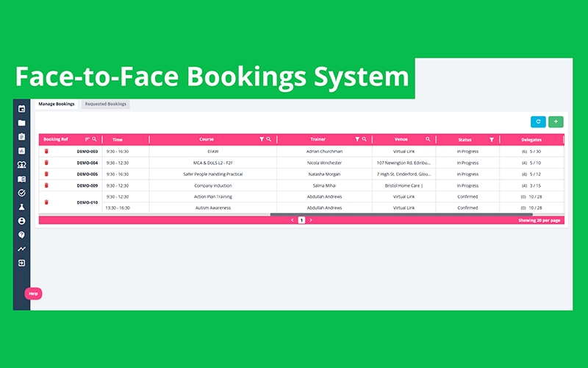Open the lab flask sidebar icon
The height and width of the screenshot is (368, 588).
22,207
